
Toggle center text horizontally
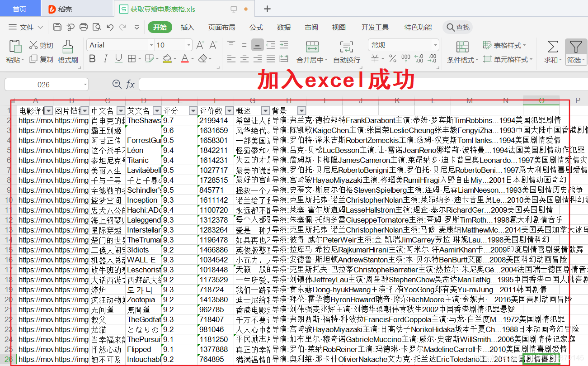click(244, 59)
